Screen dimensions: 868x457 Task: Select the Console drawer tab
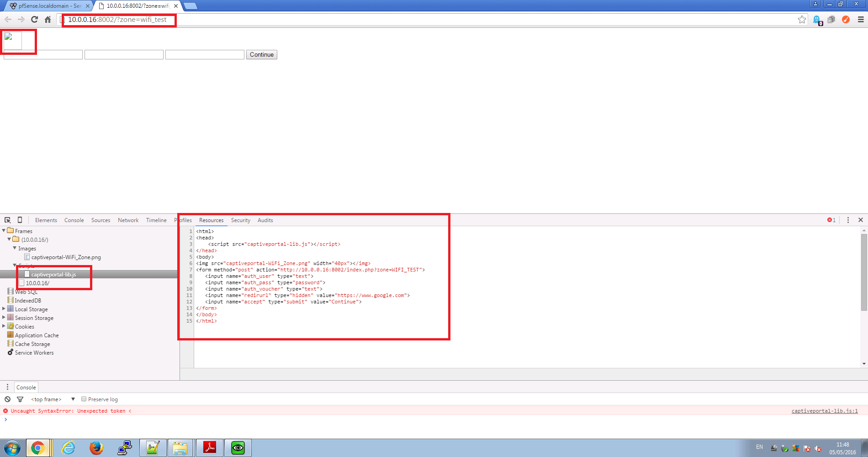(x=26, y=387)
